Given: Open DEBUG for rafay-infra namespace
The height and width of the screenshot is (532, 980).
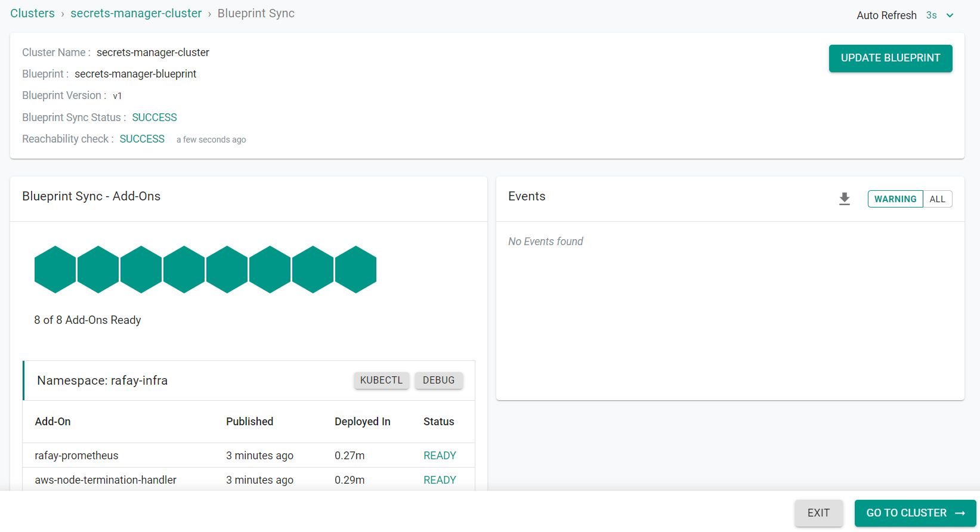Looking at the screenshot, I should pos(438,380).
